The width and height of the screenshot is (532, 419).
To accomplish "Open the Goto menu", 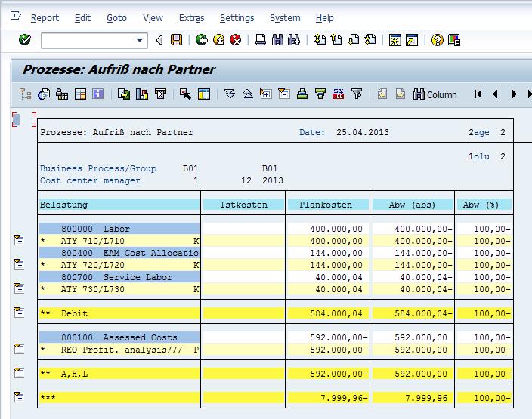I will click(116, 17).
